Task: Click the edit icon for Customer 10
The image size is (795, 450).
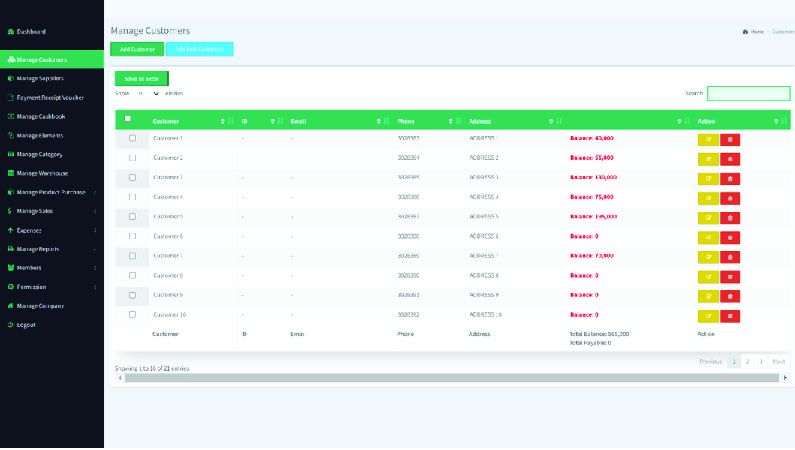Action: pos(708,315)
